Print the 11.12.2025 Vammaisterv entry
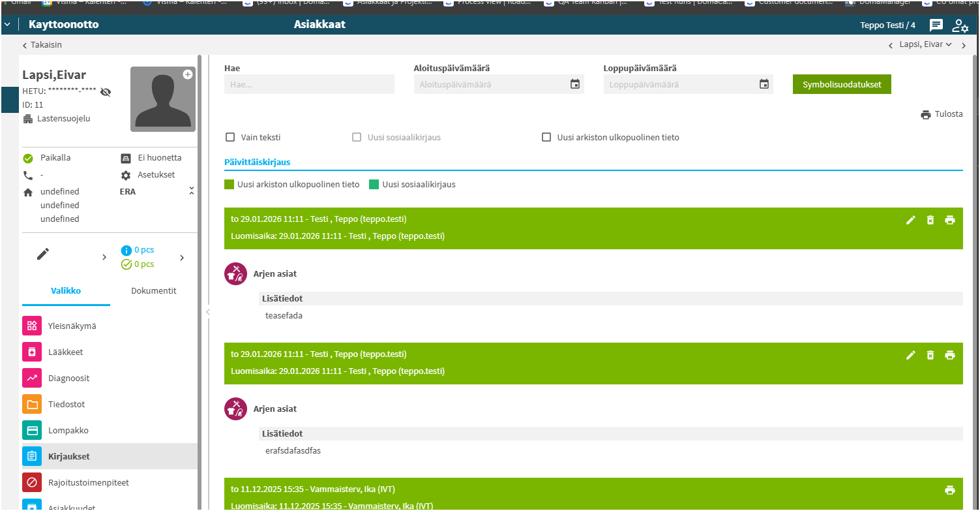The image size is (980, 511). click(950, 490)
